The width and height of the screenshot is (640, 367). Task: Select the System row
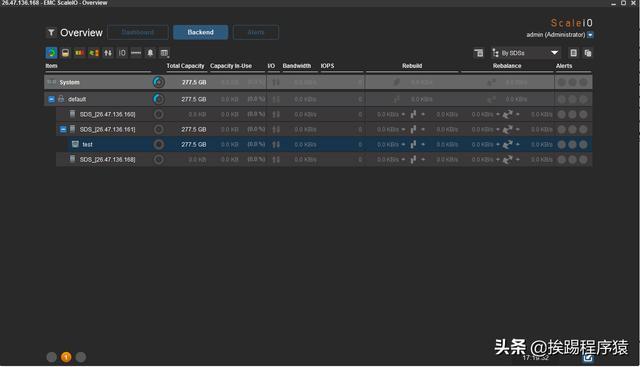pos(318,82)
